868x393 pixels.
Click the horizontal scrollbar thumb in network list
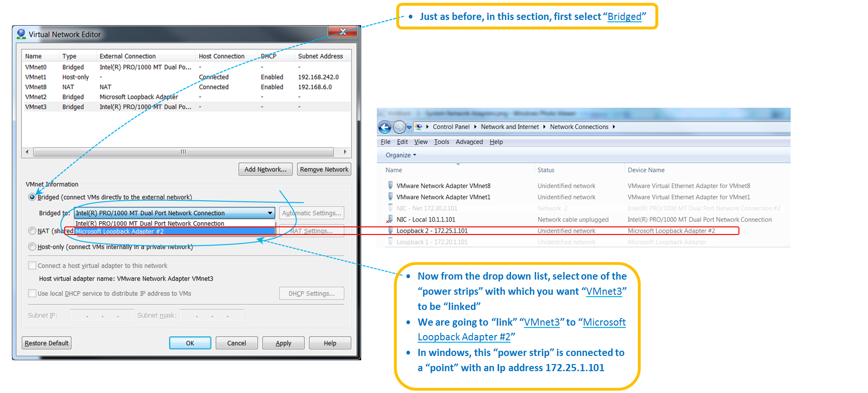point(183,152)
